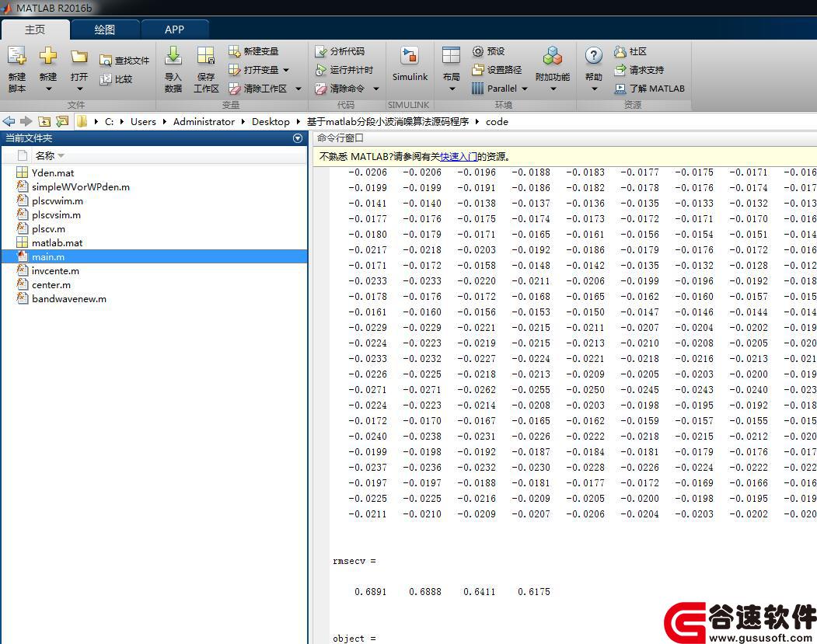Click the Getting Started (快速入门) link

pos(459,157)
